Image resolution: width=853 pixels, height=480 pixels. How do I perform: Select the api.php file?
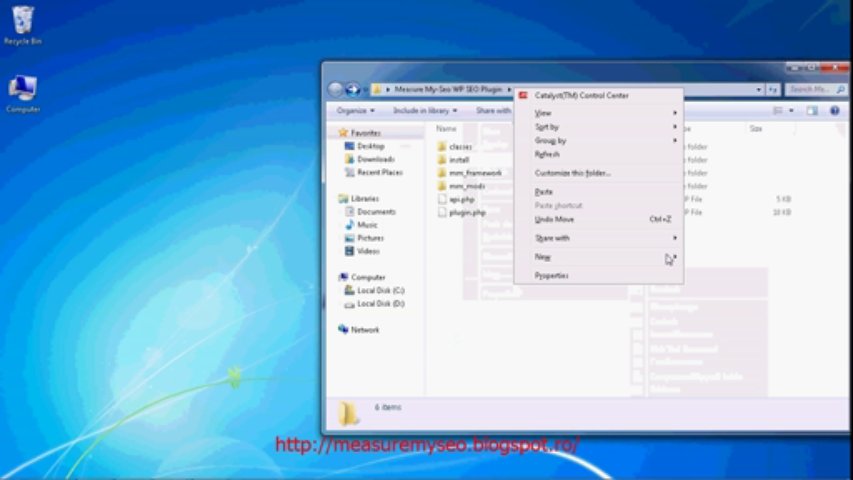[461, 199]
